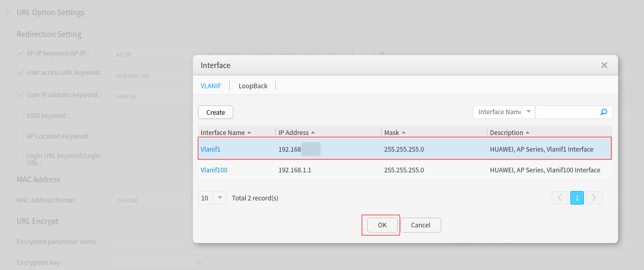
Task: Click the search magnifier icon in Interface dialog
Action: point(604,112)
